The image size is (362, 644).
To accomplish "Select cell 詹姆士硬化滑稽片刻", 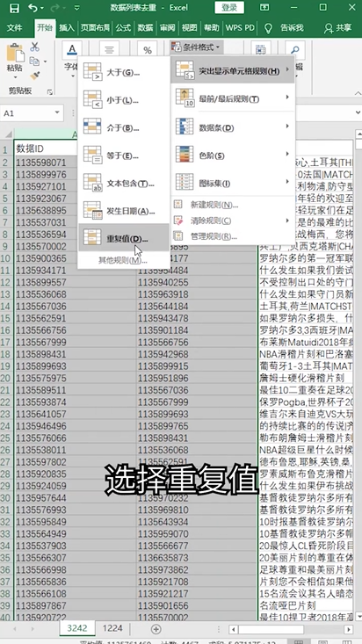I will (305, 378).
